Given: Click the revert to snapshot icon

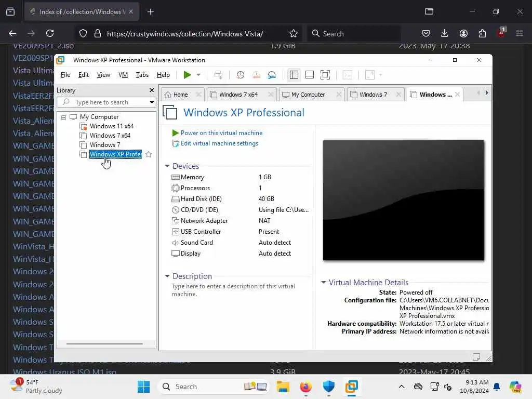Looking at the screenshot, I should tap(256, 75).
